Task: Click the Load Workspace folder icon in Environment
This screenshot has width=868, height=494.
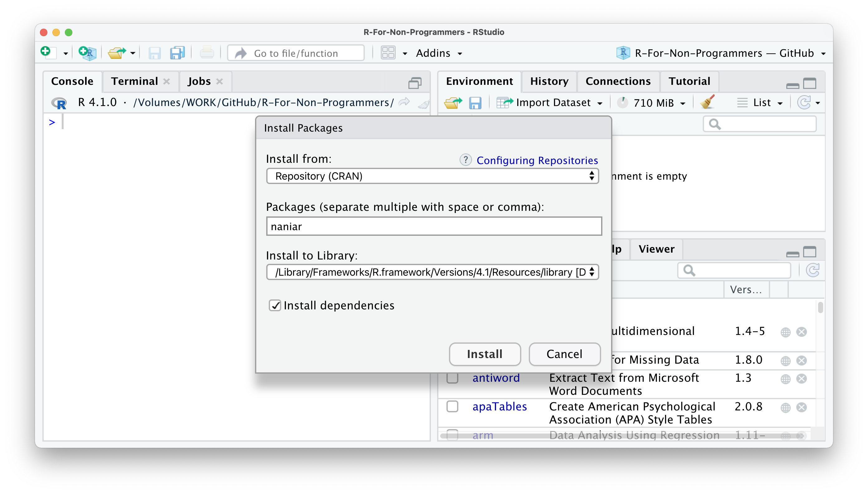Action: click(x=453, y=103)
